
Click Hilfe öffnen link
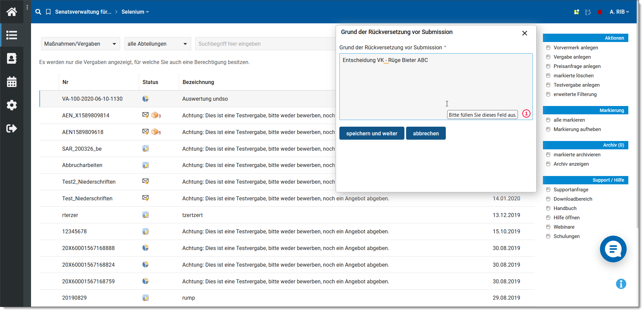pyautogui.click(x=566, y=218)
